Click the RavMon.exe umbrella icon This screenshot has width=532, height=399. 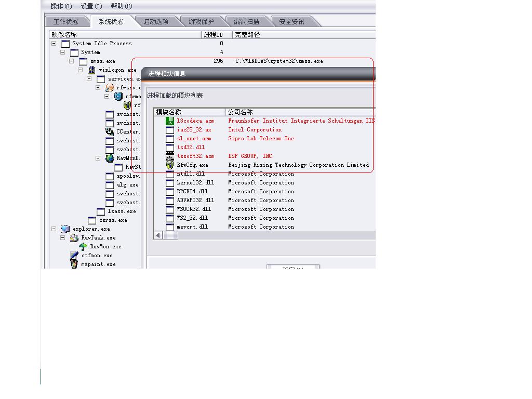coord(83,246)
